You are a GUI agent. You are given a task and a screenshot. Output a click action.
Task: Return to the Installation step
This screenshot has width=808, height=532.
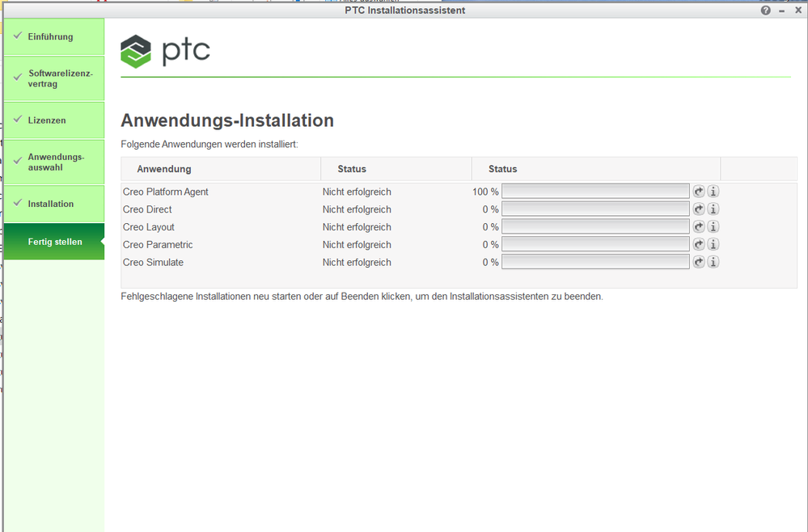coord(54,204)
